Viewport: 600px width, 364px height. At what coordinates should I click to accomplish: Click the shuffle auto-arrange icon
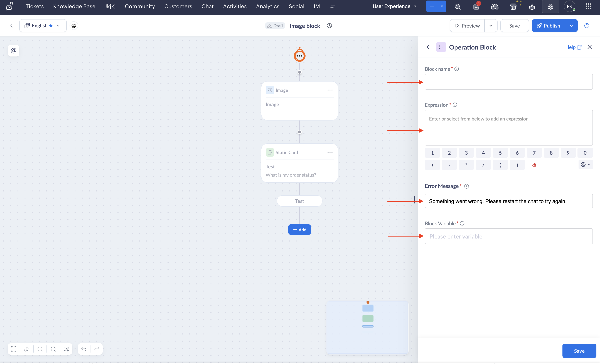[66, 349]
